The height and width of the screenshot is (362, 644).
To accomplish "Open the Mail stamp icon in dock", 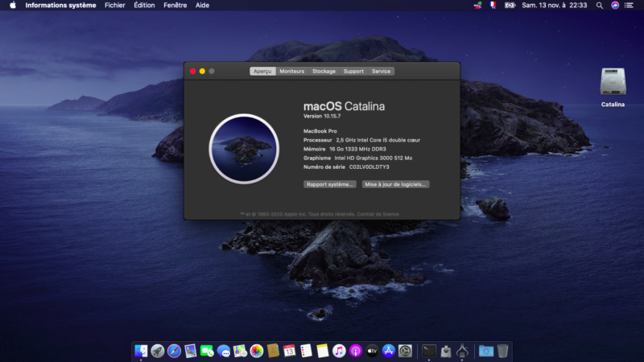I will point(191,351).
